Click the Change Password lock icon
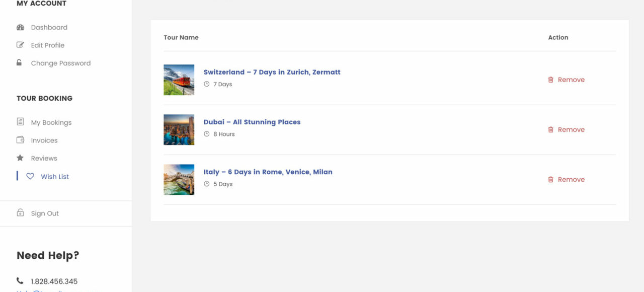Viewport: 644px width, 292px height. (x=19, y=63)
